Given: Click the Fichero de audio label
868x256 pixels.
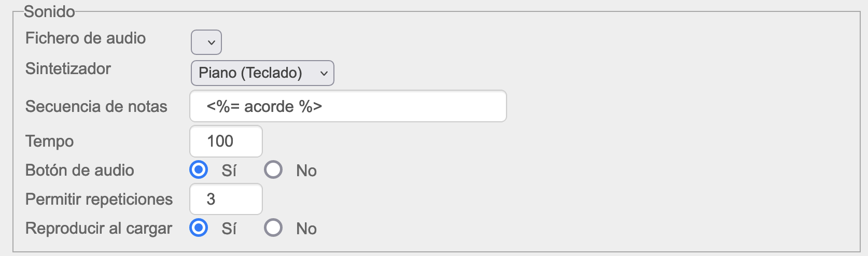Looking at the screenshot, I should 86,38.
